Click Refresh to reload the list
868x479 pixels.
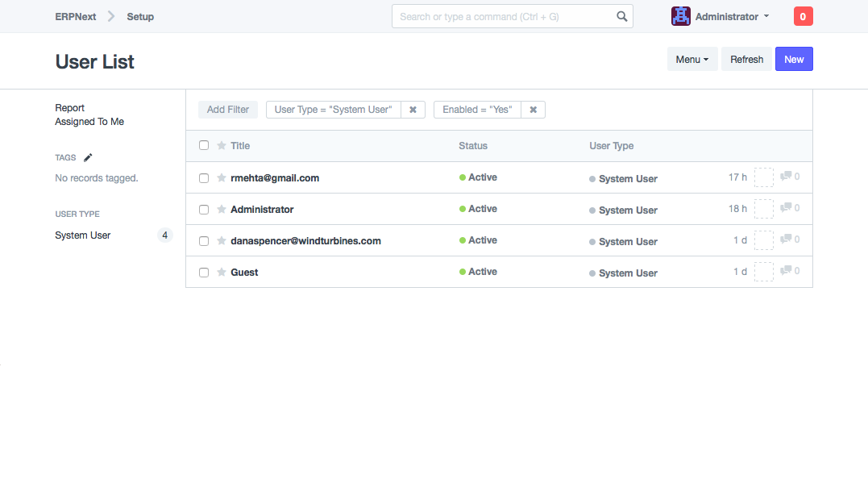[745, 58]
